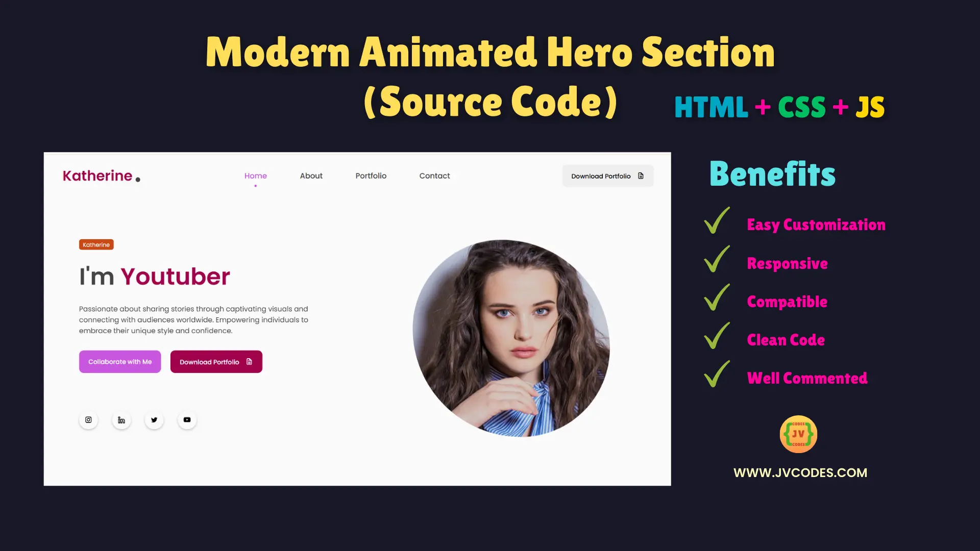Select the WWW.JVCODES.COM link
Screen dimensions: 980x551
click(800, 472)
